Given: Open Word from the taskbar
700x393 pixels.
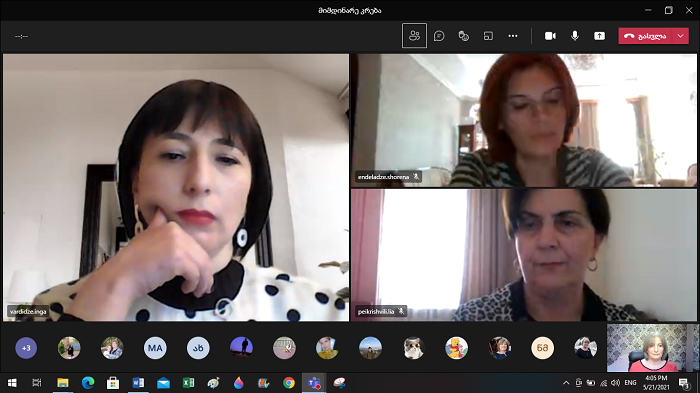Looking at the screenshot, I should [x=138, y=383].
